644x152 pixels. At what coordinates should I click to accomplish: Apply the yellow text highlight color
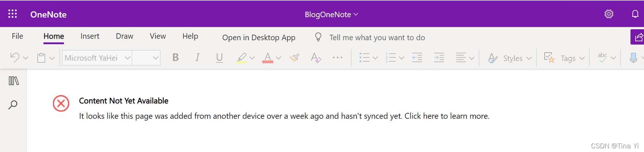[x=241, y=58]
